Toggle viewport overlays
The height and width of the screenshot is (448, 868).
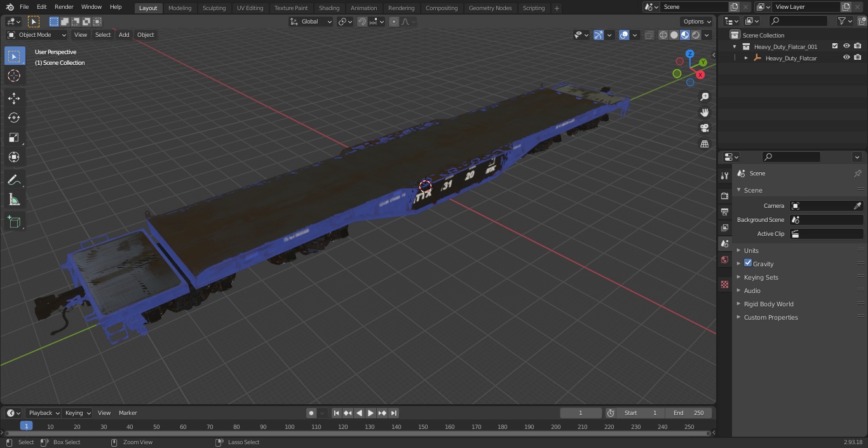pyautogui.click(x=624, y=35)
